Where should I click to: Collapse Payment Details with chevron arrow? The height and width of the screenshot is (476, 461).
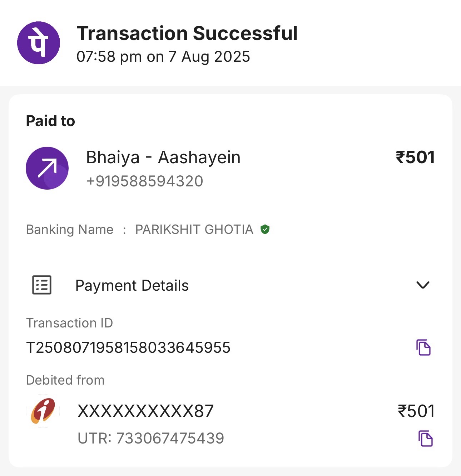pyautogui.click(x=423, y=285)
